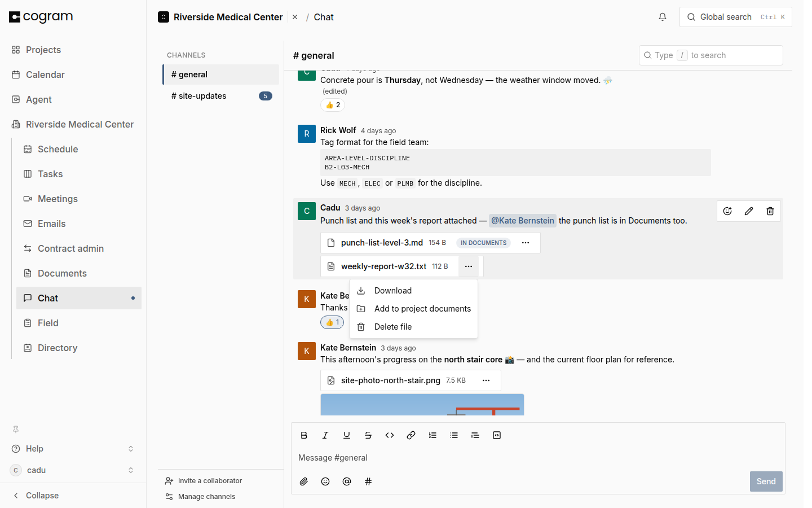Open the Documents section
This screenshot has width=812, height=508.
click(x=79, y=273)
